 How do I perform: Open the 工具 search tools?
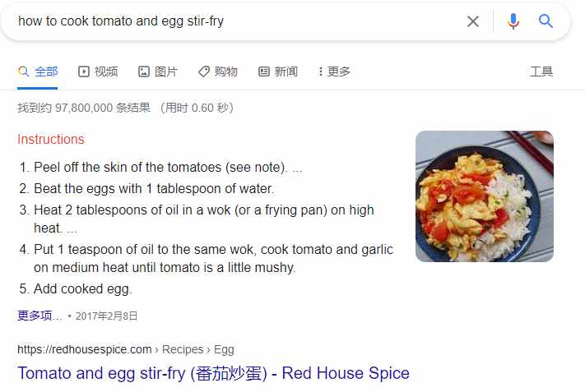[541, 71]
